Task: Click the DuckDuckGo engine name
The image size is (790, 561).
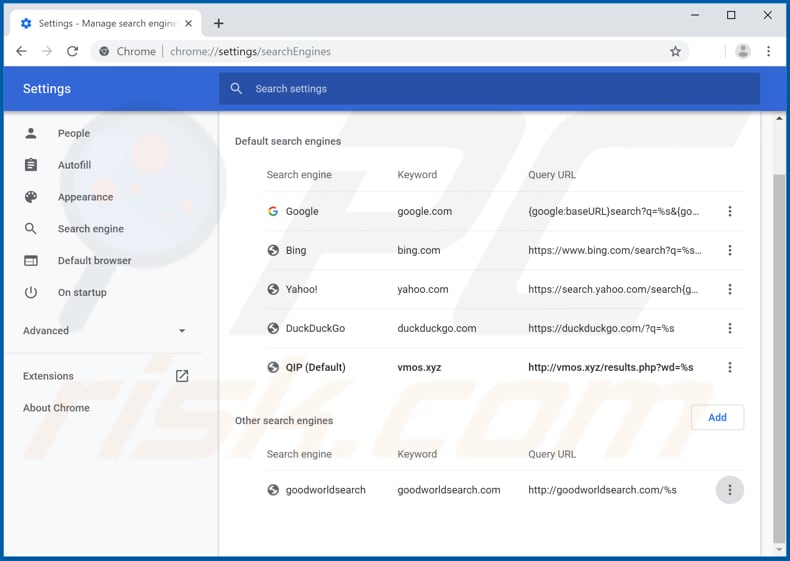Action: pyautogui.click(x=315, y=329)
